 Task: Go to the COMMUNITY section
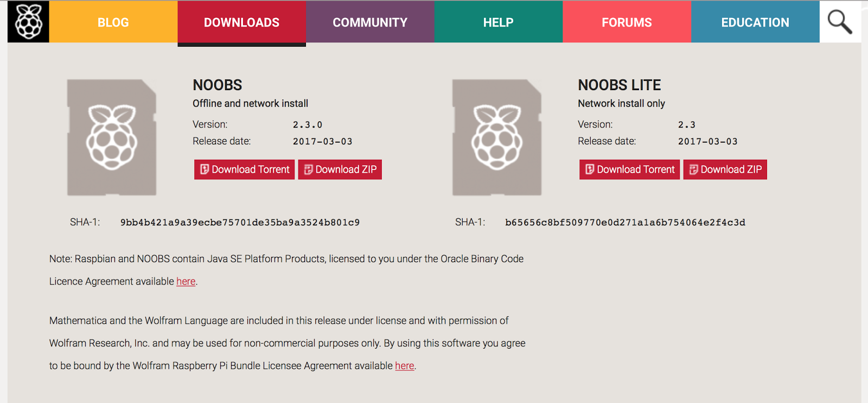pos(370,22)
